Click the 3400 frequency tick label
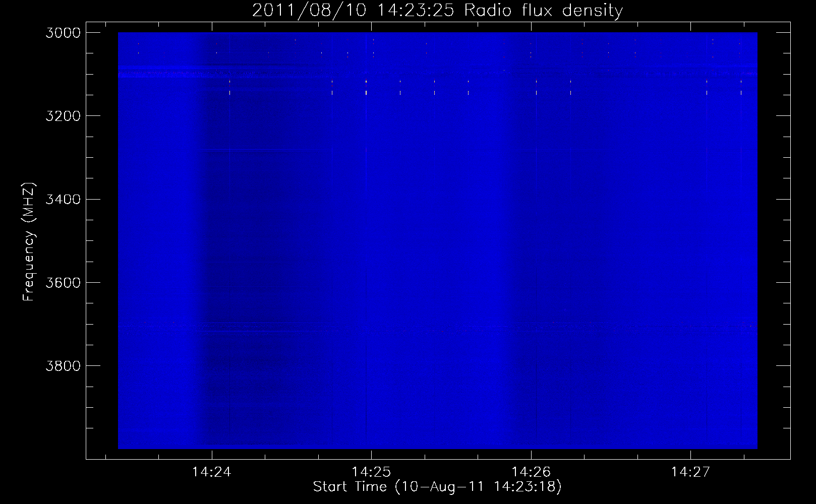 coord(63,200)
